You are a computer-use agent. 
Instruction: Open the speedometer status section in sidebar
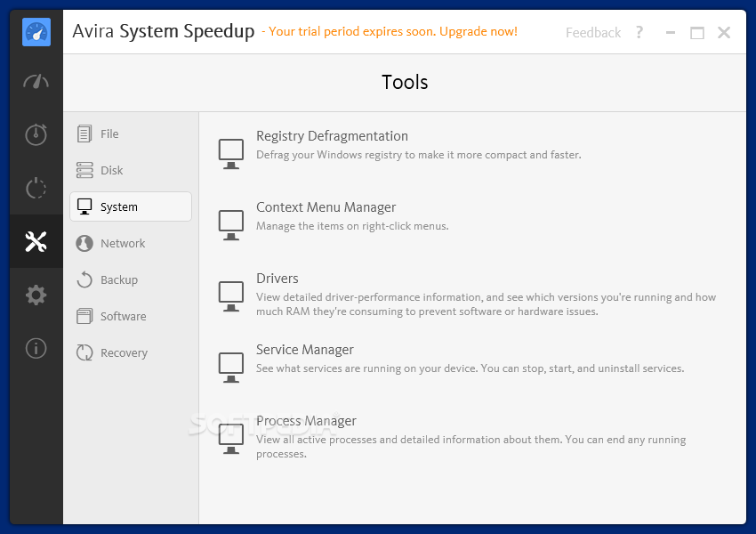pos(36,82)
